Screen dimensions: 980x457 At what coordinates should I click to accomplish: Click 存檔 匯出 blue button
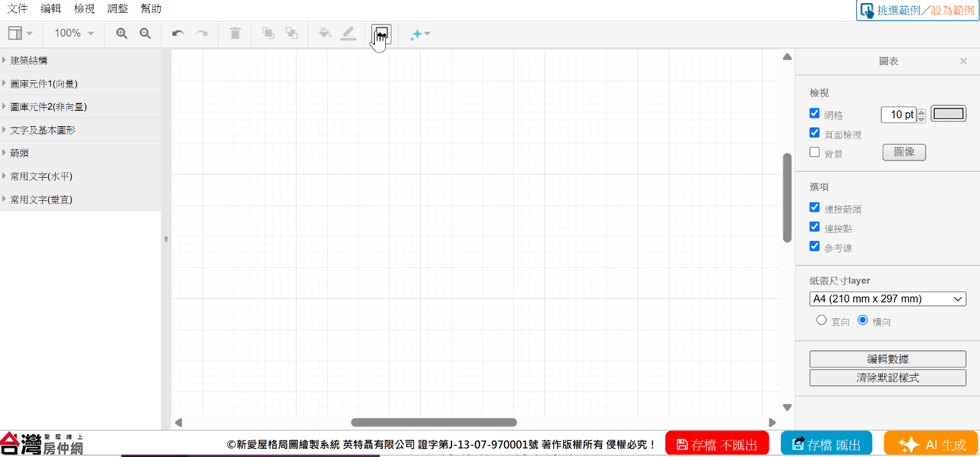tap(826, 444)
